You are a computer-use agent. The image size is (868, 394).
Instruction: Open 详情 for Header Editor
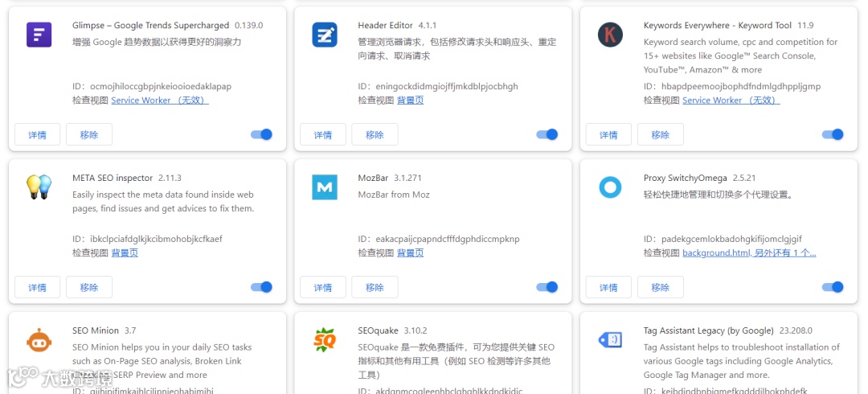tap(323, 134)
